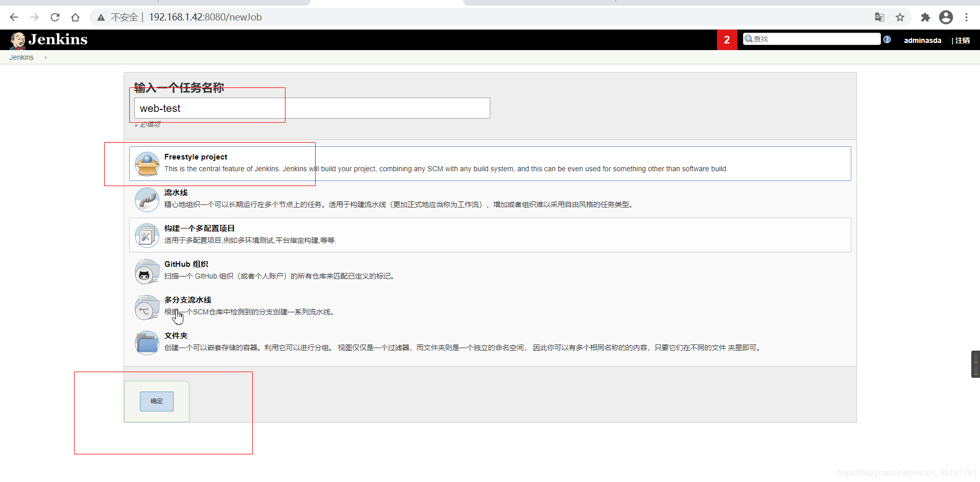Reload the page with refresh icon
The width and height of the screenshot is (980, 482).
click(55, 17)
